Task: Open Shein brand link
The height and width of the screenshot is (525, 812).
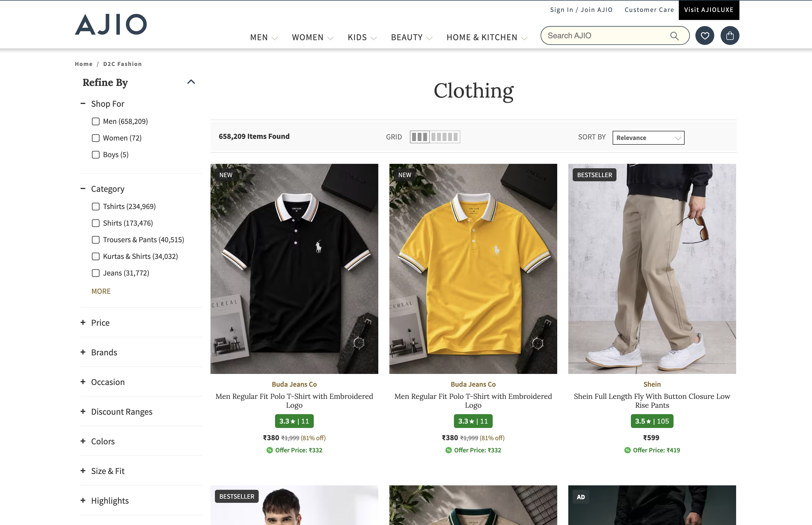Action: pos(652,384)
